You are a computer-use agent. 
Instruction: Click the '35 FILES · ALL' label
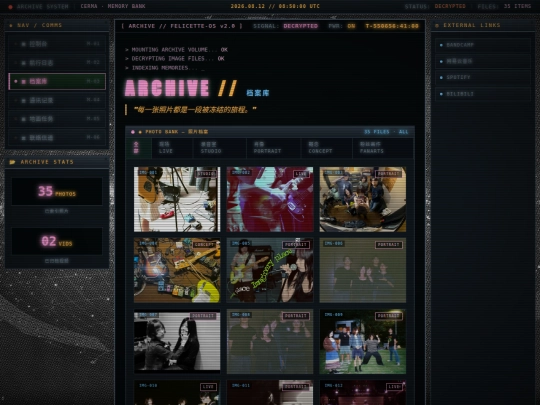coord(386,132)
